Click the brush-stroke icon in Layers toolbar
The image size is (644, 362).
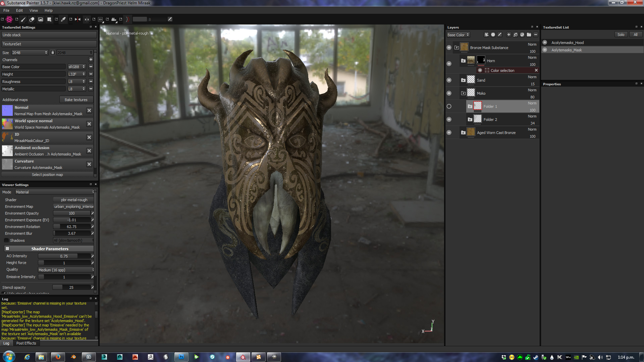[500, 35]
